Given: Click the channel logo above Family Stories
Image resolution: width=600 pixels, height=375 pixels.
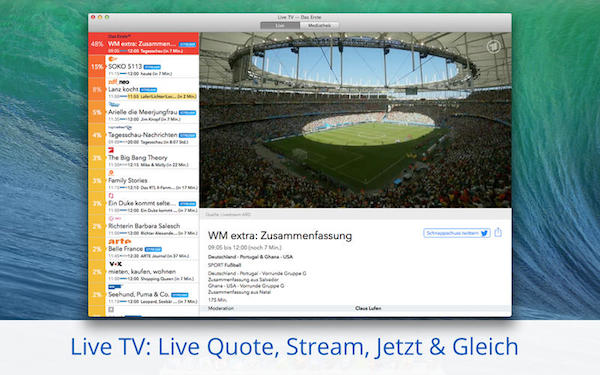Looking at the screenshot, I should click(111, 173).
